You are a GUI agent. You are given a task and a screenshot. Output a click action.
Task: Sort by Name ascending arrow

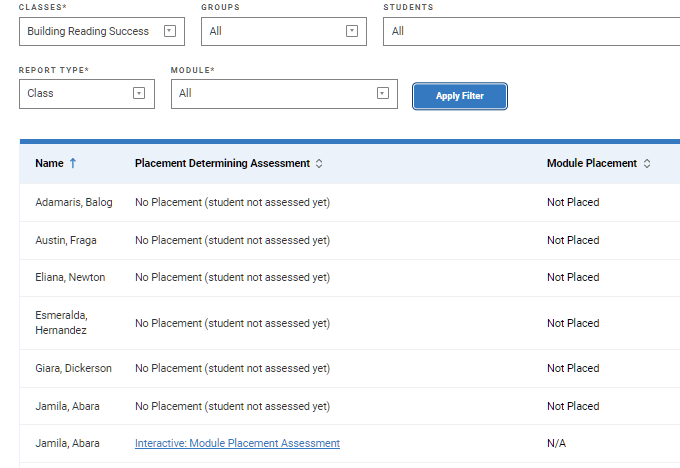73,163
